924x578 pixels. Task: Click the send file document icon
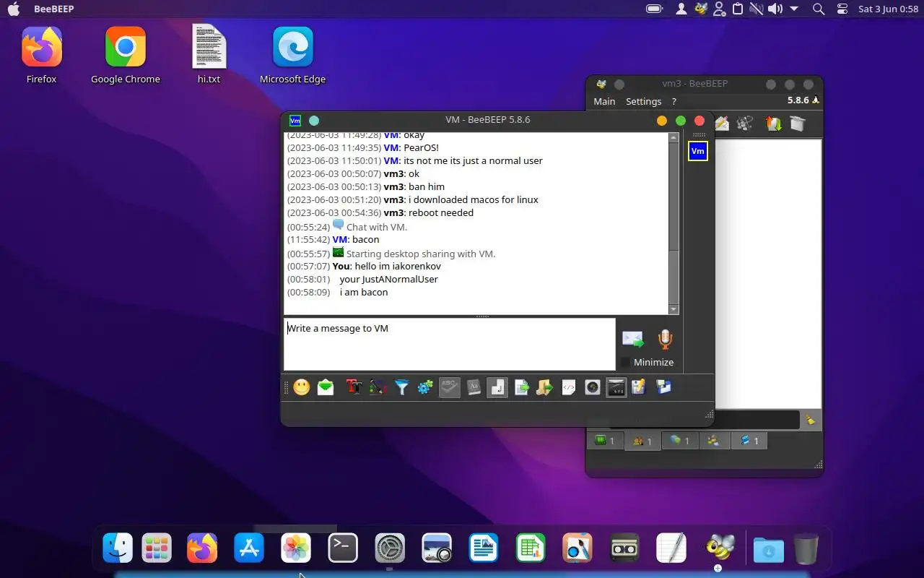(x=521, y=387)
